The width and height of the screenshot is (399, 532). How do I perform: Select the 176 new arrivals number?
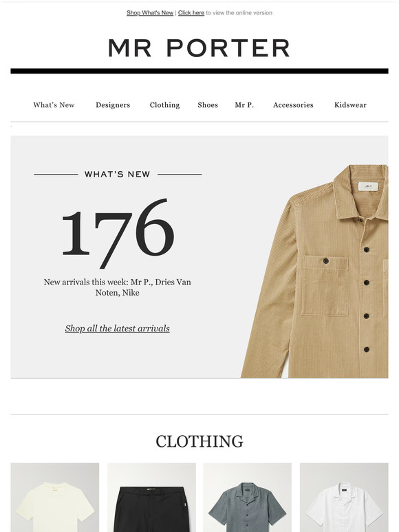tap(118, 233)
